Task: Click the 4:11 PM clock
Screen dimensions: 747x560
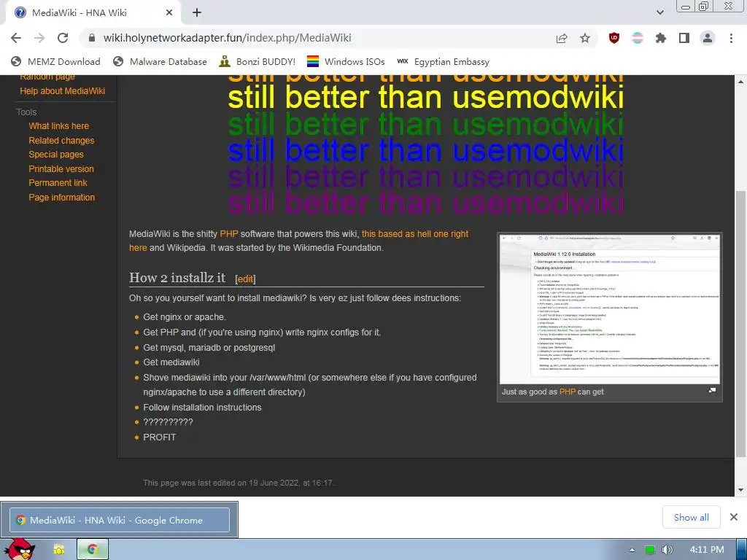Action: pos(707,550)
